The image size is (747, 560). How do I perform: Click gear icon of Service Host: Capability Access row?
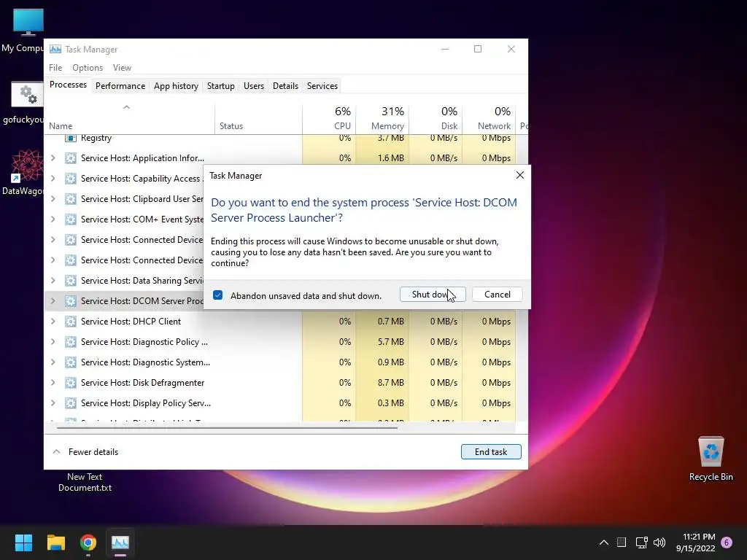pos(71,179)
